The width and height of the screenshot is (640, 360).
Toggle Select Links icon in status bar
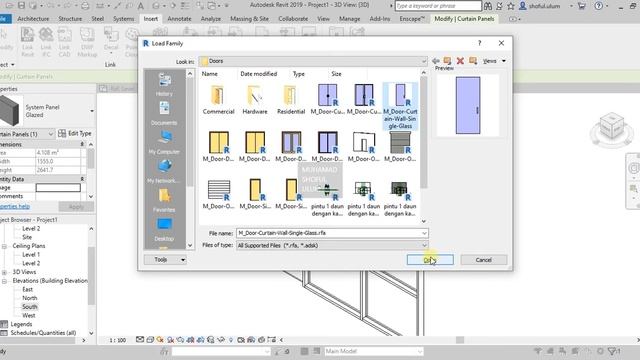click(x=538, y=351)
